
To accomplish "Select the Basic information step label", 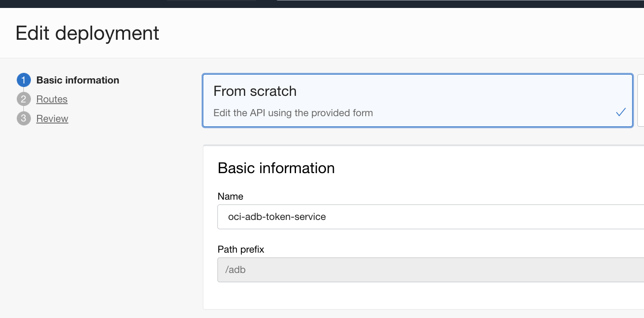I will coord(78,80).
